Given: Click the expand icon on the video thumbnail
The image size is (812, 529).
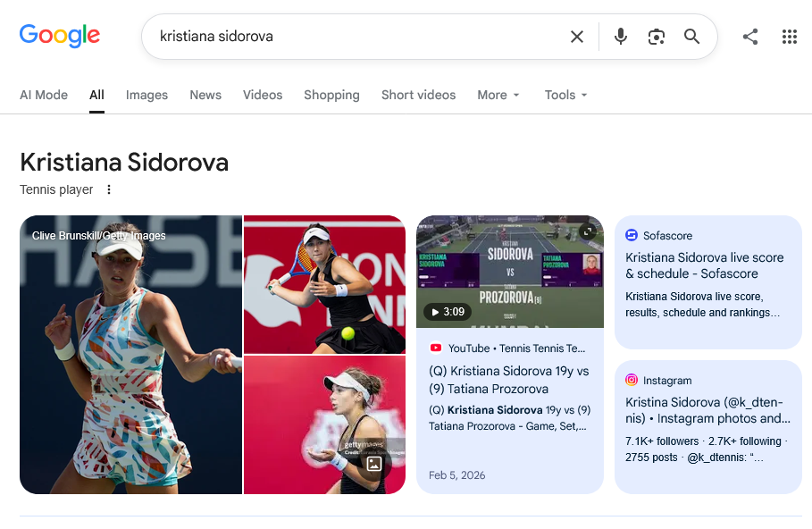Looking at the screenshot, I should 587,231.
